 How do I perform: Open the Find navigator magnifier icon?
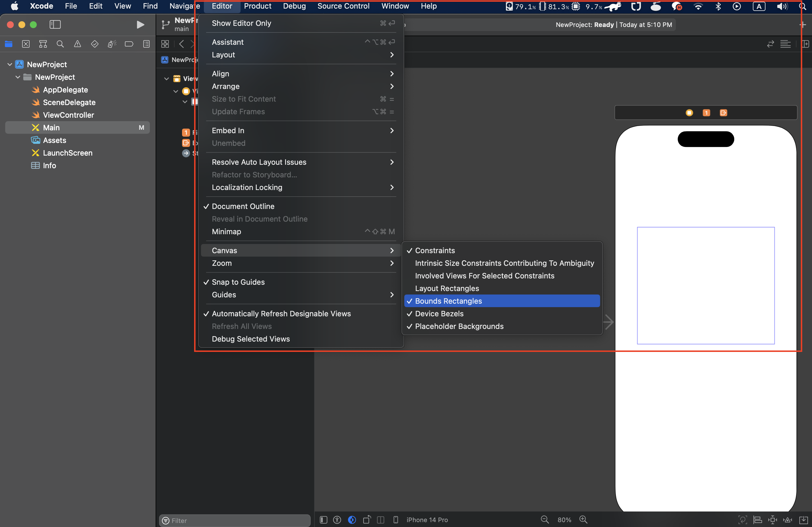pos(60,44)
